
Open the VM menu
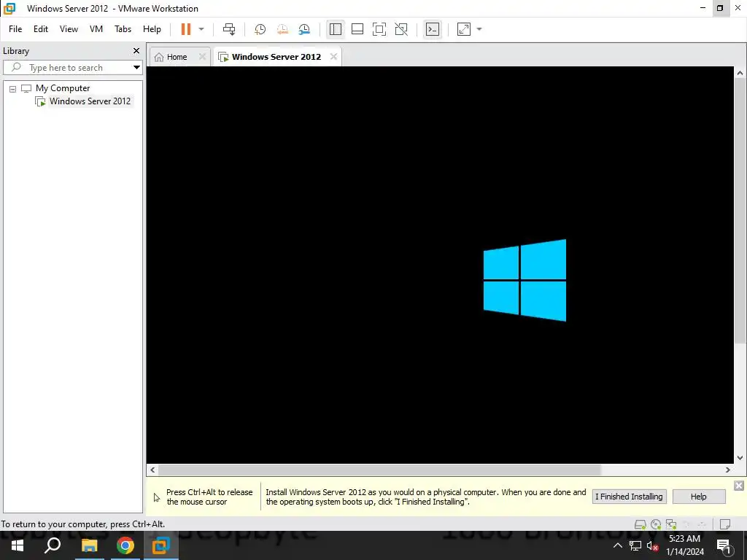pyautogui.click(x=96, y=29)
